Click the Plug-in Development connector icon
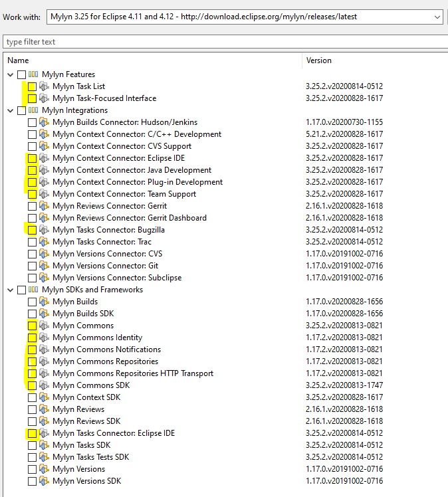The width and height of the screenshot is (448, 497). pyautogui.click(x=44, y=182)
